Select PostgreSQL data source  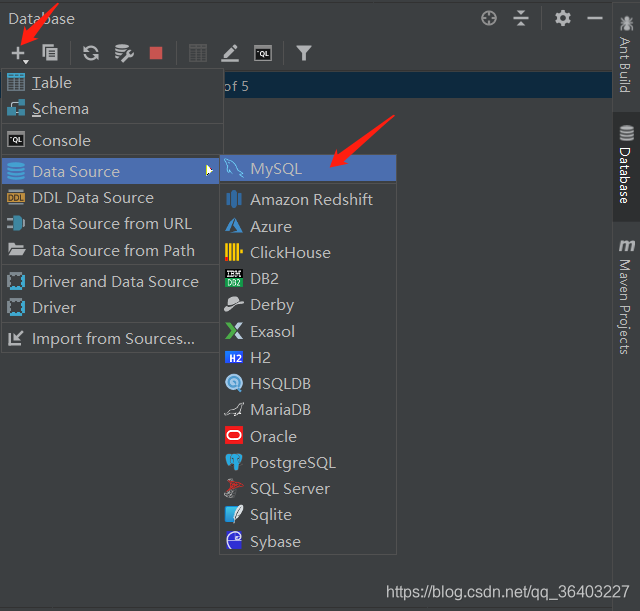308,463
